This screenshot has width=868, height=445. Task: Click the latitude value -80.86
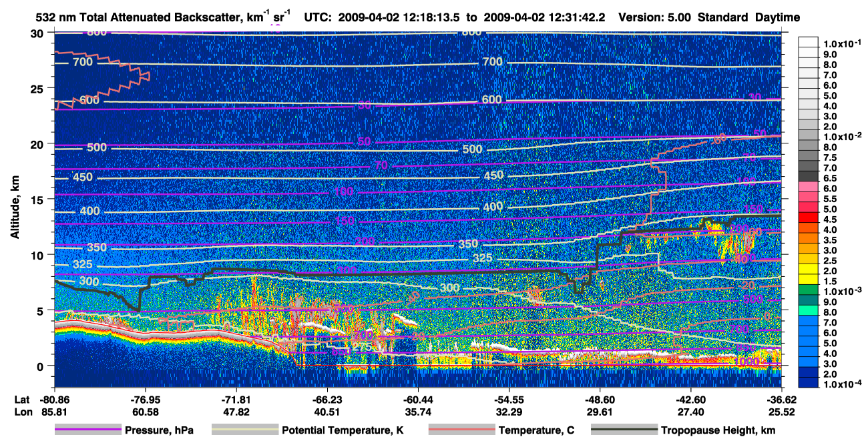54,400
